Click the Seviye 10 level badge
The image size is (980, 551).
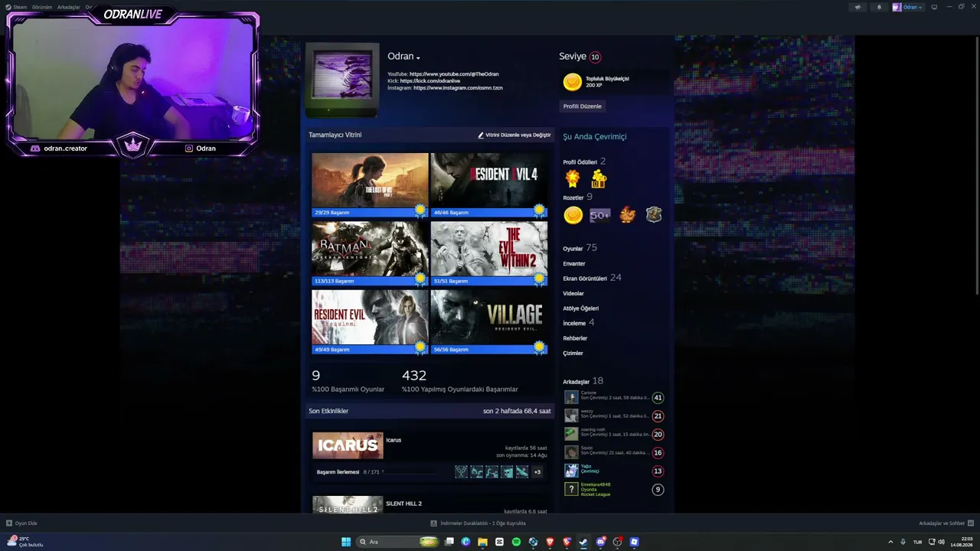(x=595, y=57)
